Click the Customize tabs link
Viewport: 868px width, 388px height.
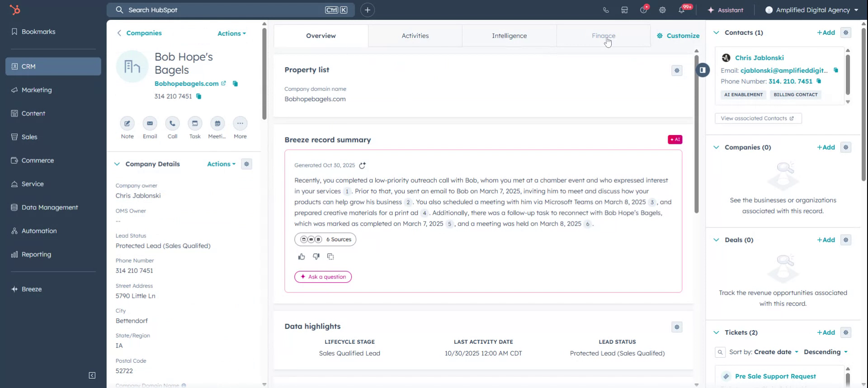point(678,36)
